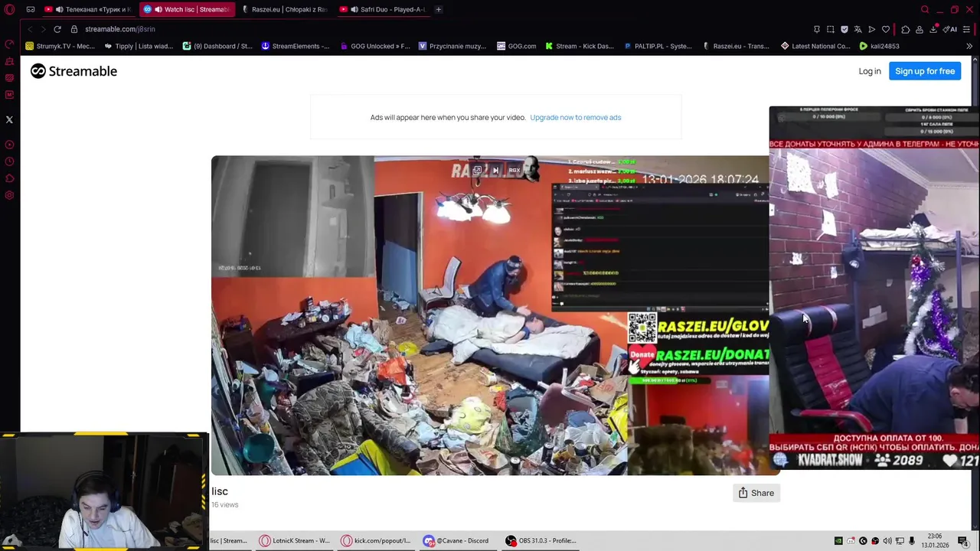Click the Log in link
Image resolution: width=980 pixels, height=551 pixels.
tap(870, 71)
